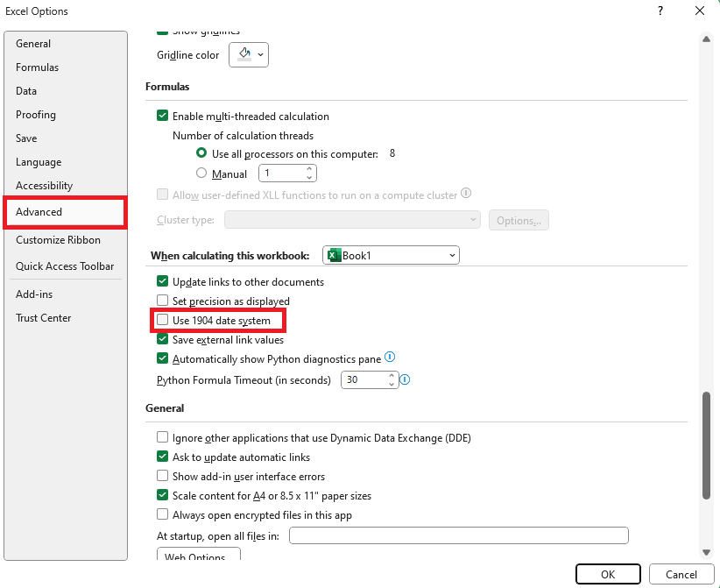The height and width of the screenshot is (588, 720).
Task: Toggle Scale content for A4 paper sizes
Action: (x=163, y=495)
